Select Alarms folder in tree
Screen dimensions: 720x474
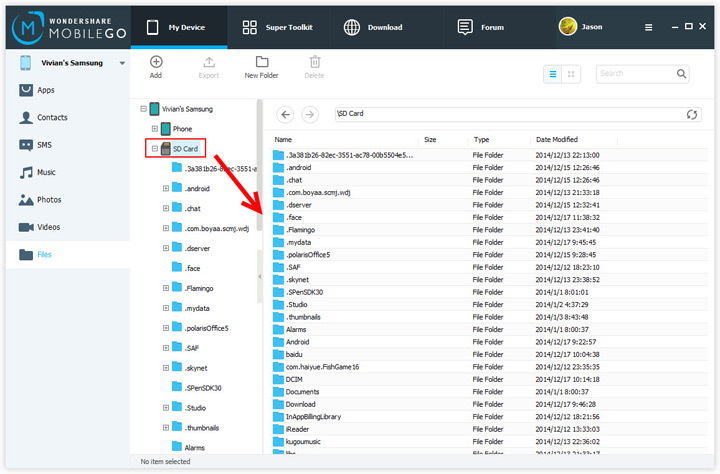tap(188, 447)
